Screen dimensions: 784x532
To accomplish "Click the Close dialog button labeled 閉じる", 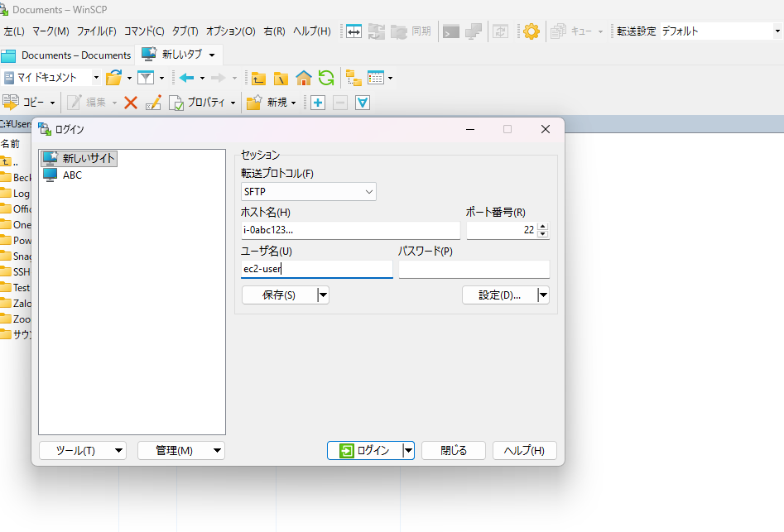I will click(453, 451).
